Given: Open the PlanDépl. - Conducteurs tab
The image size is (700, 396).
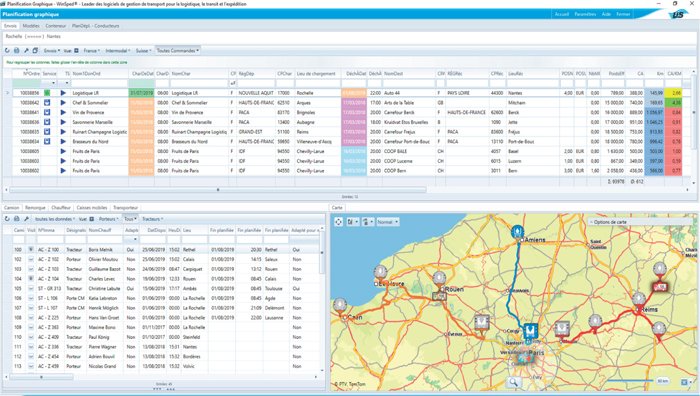Looking at the screenshot, I should click(x=95, y=26).
